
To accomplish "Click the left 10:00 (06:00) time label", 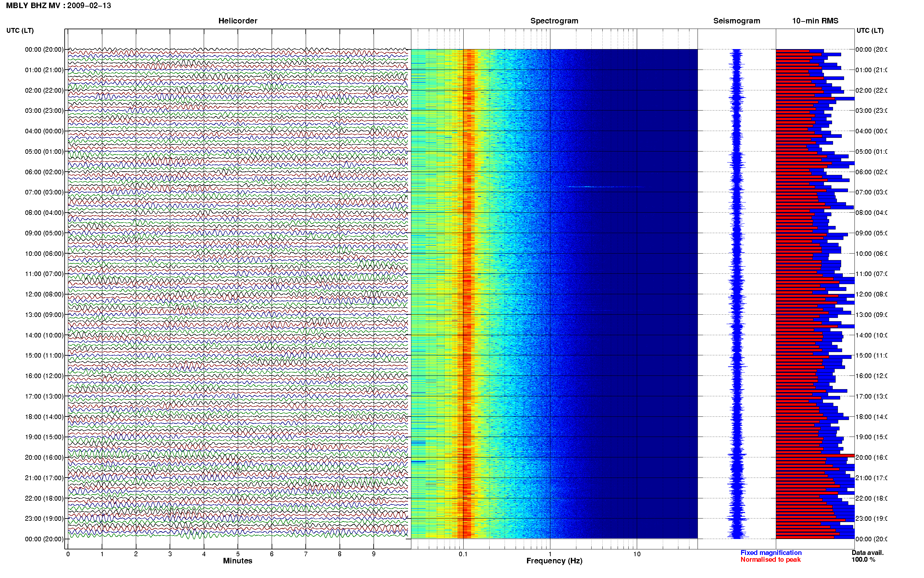I will click(44, 254).
